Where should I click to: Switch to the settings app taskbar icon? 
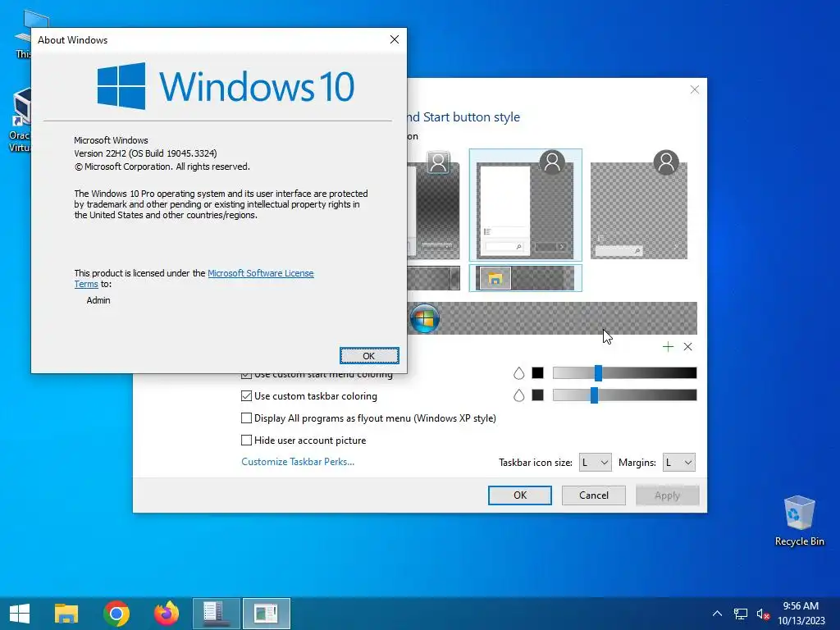click(216, 614)
